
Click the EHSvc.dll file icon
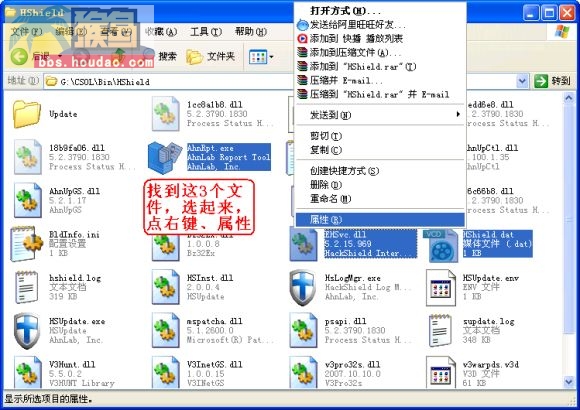[303, 244]
